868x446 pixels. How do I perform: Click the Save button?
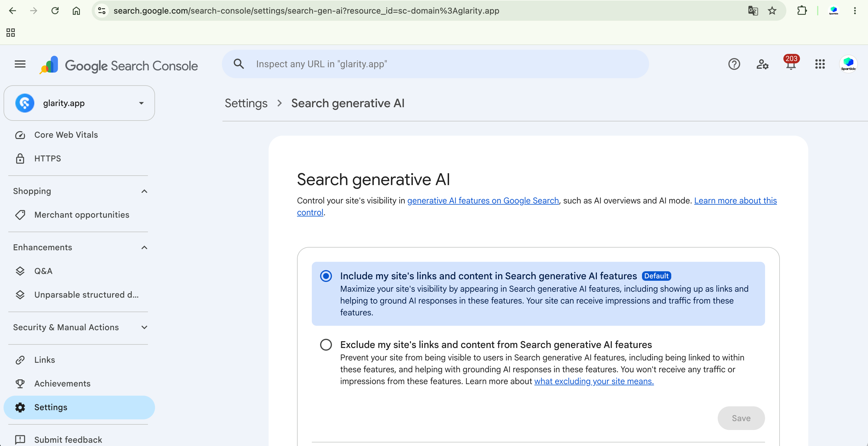741,418
